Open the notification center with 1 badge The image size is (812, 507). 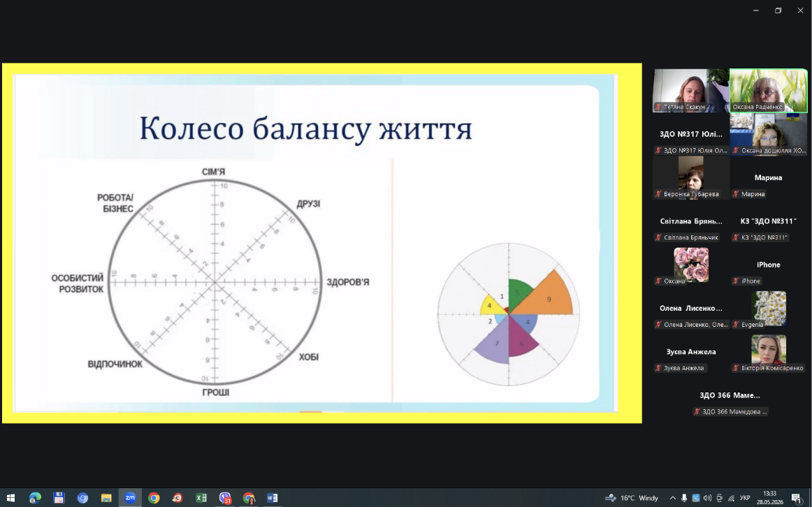tap(797, 498)
